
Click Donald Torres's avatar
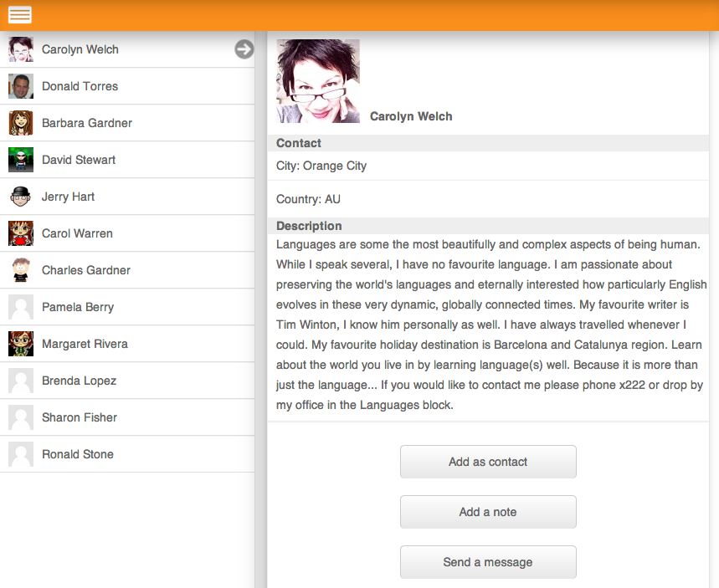click(21, 86)
